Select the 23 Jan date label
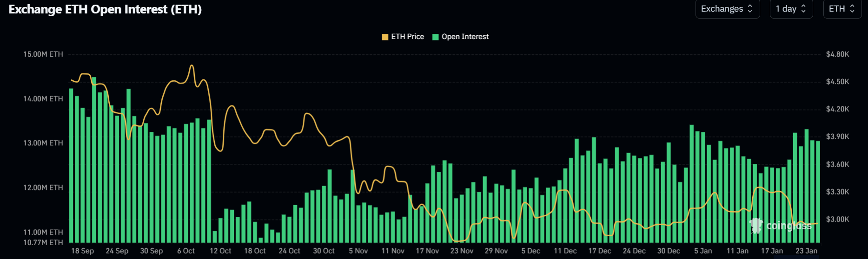Screen dimensions: 868x259 [x=806, y=251]
